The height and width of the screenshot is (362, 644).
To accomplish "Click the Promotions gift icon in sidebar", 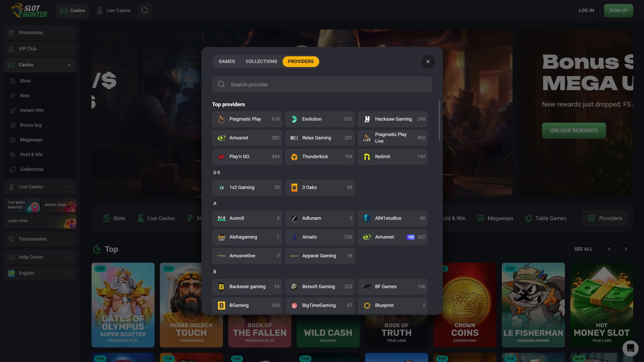I will point(11,33).
